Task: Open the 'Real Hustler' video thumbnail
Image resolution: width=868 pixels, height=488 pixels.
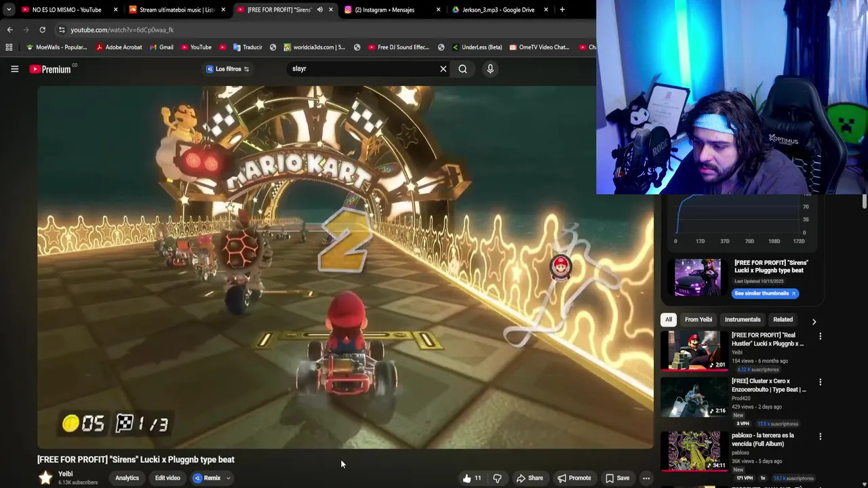Action: click(694, 350)
